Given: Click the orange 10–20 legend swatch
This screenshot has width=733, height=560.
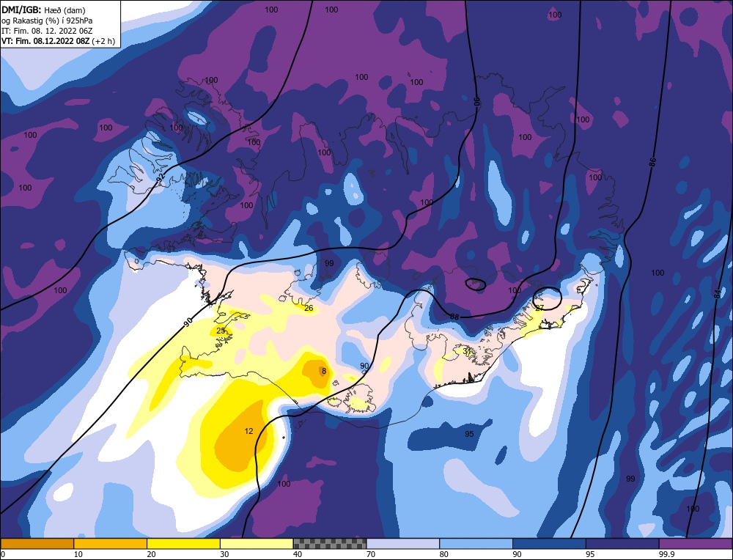Looking at the screenshot, I should pos(111,543).
